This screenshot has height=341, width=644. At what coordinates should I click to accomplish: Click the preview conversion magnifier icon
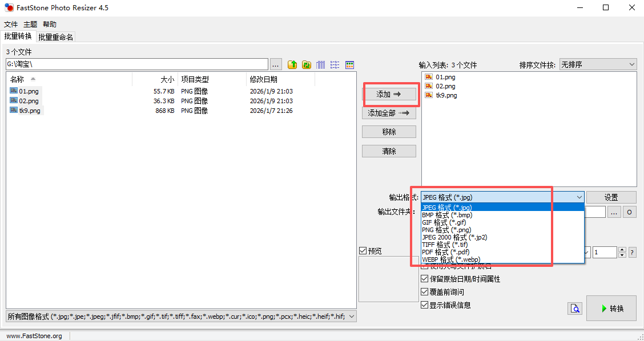(x=574, y=308)
